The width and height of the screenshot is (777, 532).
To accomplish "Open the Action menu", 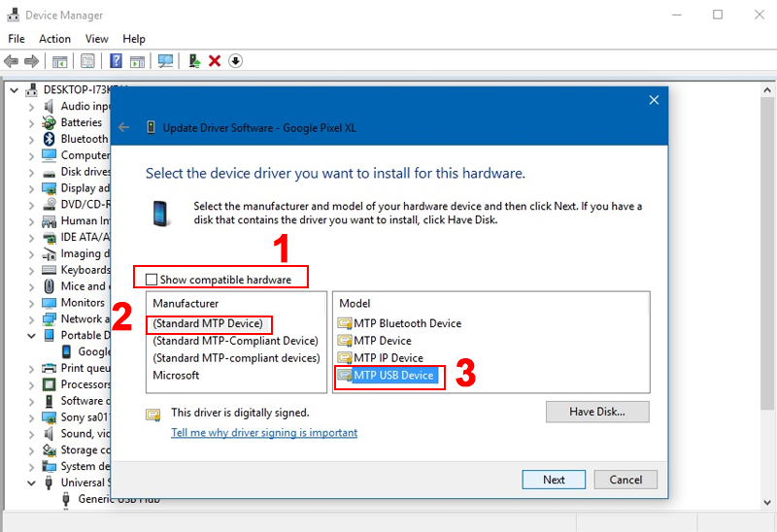I will coord(55,39).
